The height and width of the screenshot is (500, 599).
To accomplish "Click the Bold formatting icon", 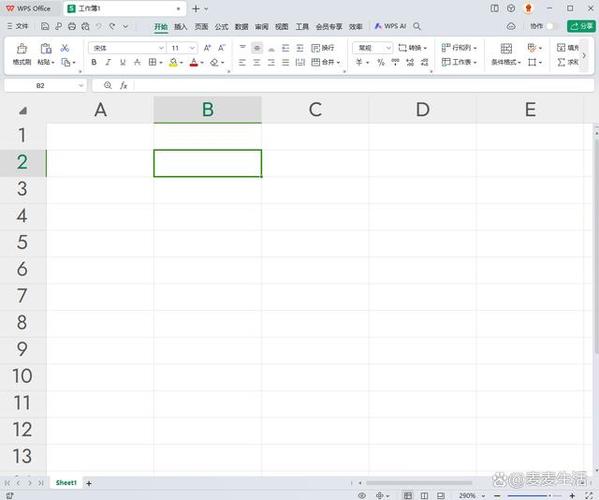I will click(94, 62).
